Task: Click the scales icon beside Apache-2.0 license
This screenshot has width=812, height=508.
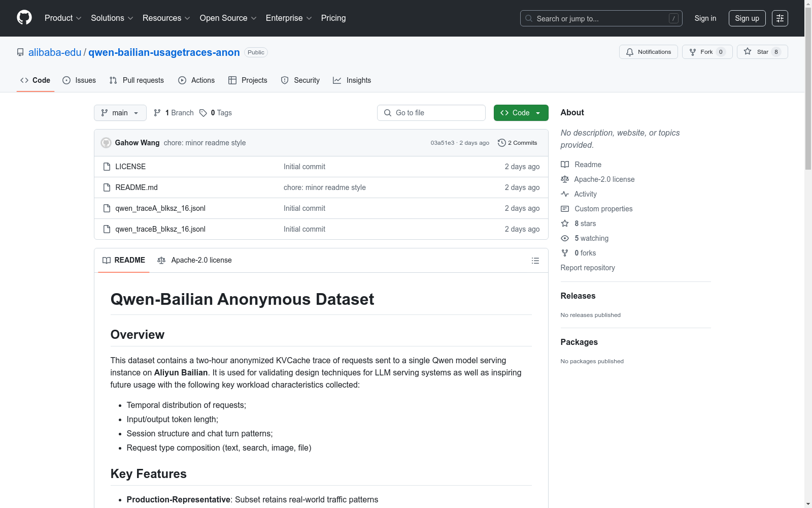Action: coord(565,179)
